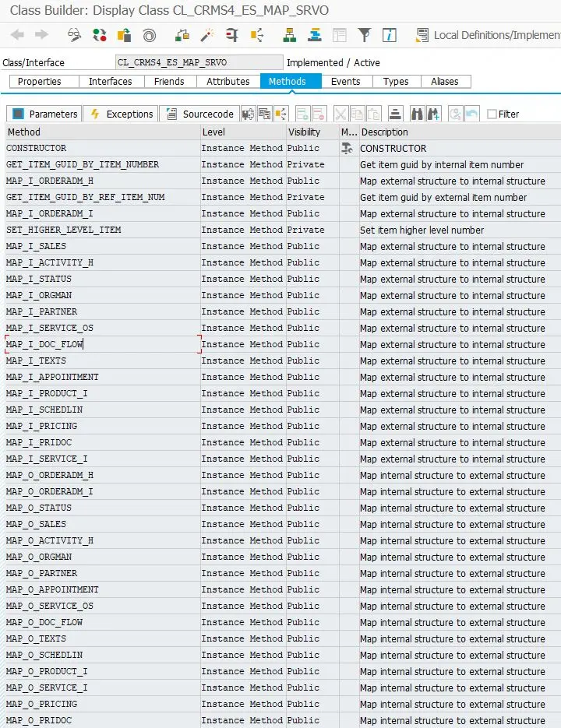Viewport: 561px width, 728px height.
Task: Click the stacked windows icon in methods toolbar
Action: pyautogui.click(x=264, y=114)
